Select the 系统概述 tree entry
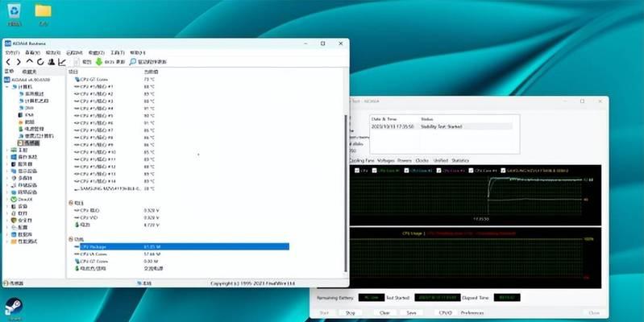The height and width of the screenshot is (322, 644). pos(31,94)
